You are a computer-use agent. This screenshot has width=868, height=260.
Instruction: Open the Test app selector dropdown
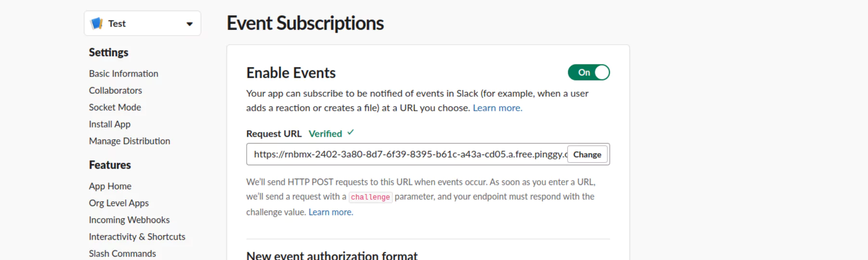tap(142, 23)
